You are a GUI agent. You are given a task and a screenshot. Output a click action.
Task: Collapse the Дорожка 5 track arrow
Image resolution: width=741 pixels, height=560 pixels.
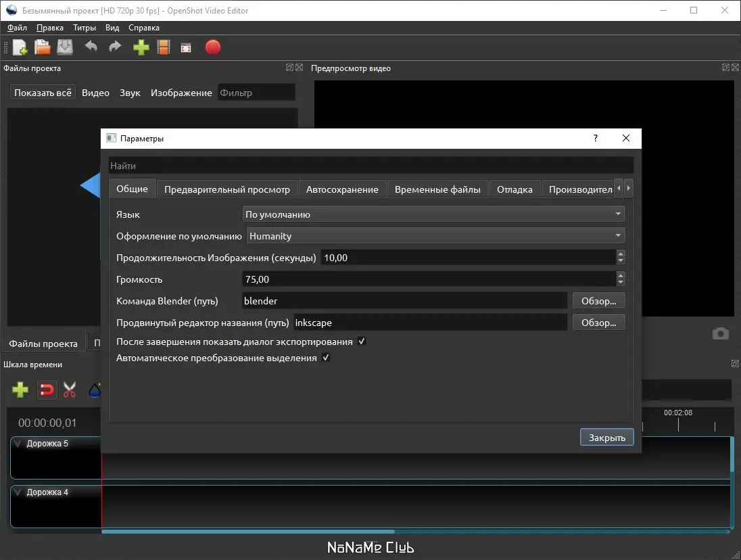18,443
